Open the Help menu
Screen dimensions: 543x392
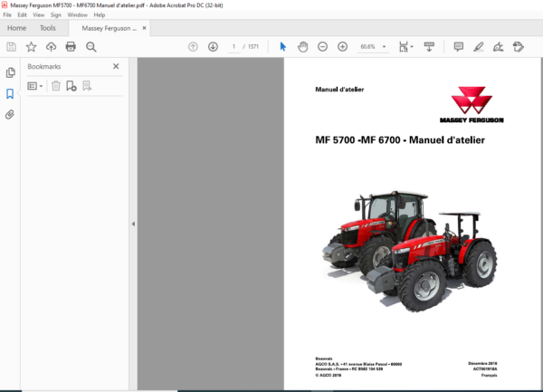click(100, 14)
